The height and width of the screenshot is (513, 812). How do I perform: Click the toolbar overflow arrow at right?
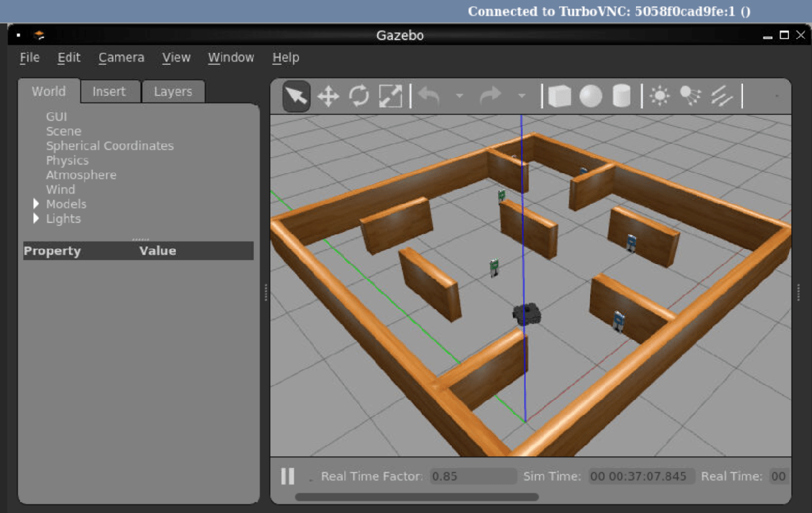pos(776,96)
